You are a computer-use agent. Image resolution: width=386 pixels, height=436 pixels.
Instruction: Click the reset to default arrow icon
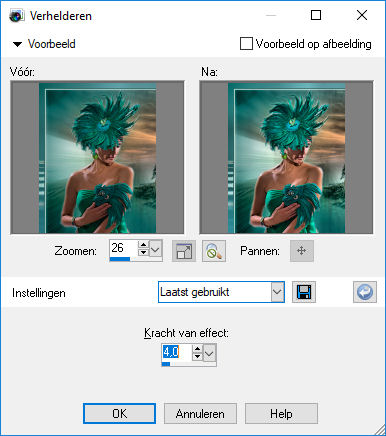tap(365, 292)
